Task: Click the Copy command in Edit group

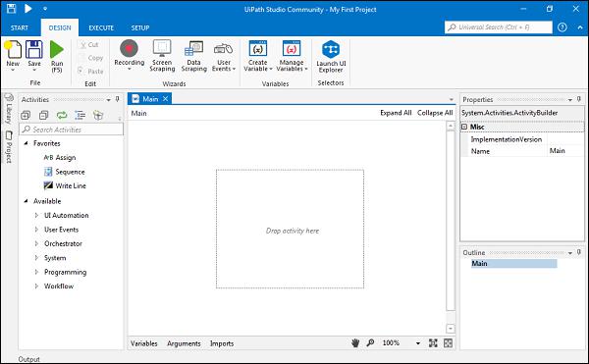Action: coord(91,58)
